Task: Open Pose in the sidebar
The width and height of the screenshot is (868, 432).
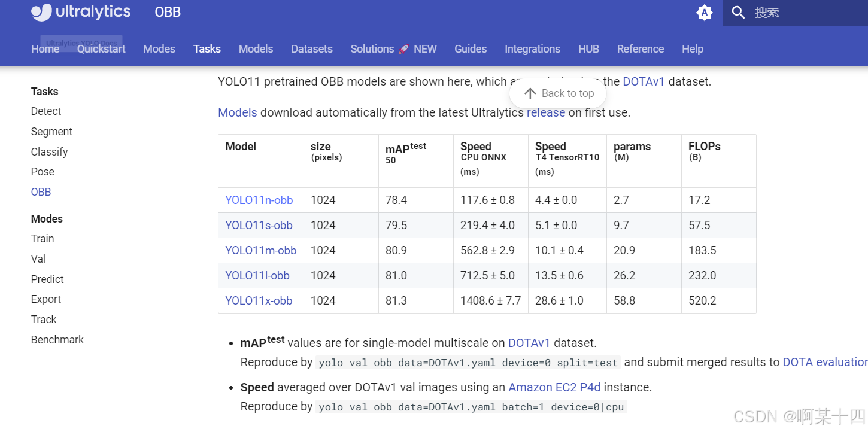Action: coord(43,172)
